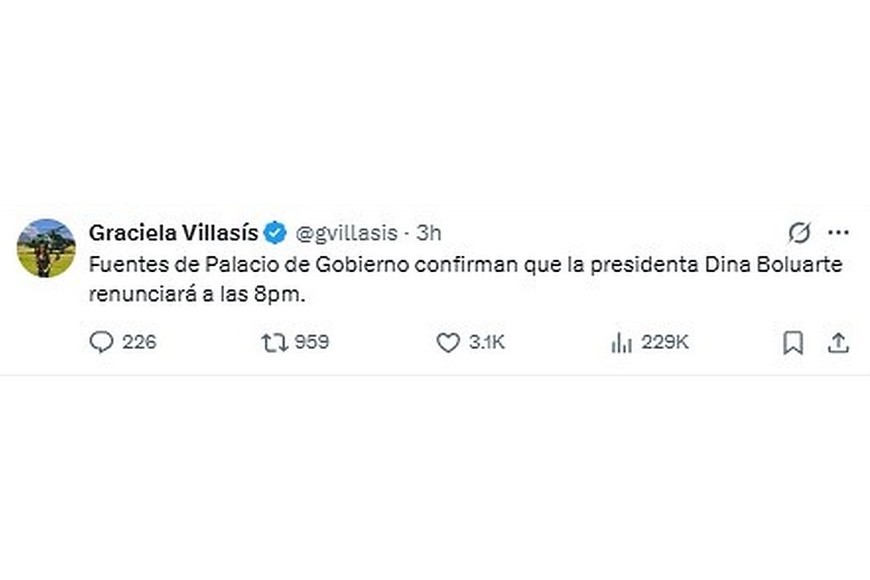Select the 3.1K likes count
Screen dimensions: 870x580
pos(487,342)
